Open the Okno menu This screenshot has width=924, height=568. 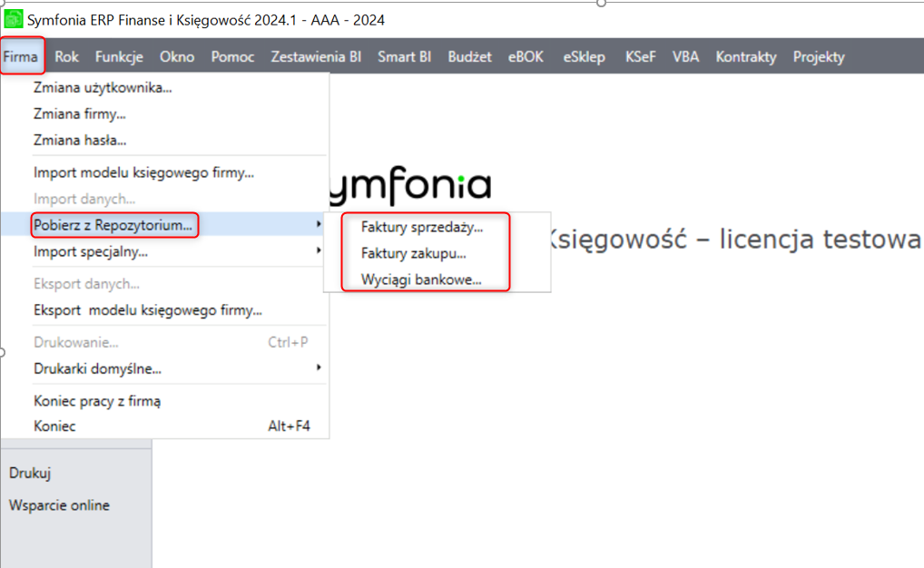click(x=177, y=56)
